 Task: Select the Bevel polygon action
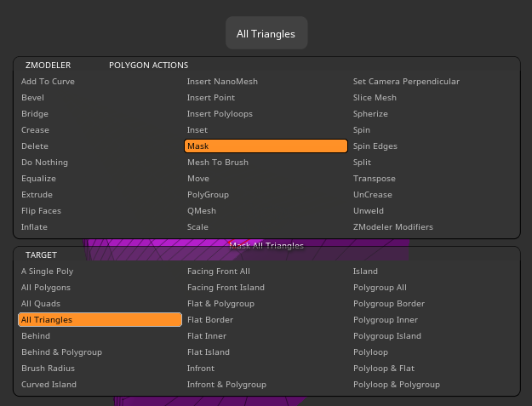[32, 98]
